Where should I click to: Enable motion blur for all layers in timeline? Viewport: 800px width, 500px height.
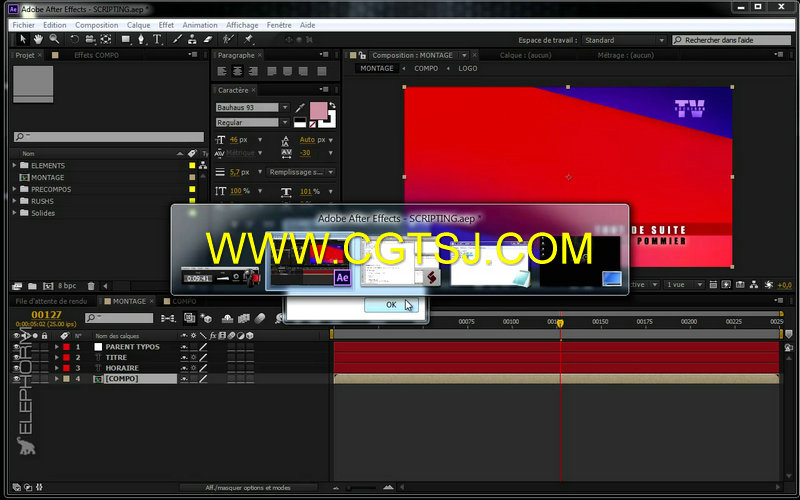[260, 318]
